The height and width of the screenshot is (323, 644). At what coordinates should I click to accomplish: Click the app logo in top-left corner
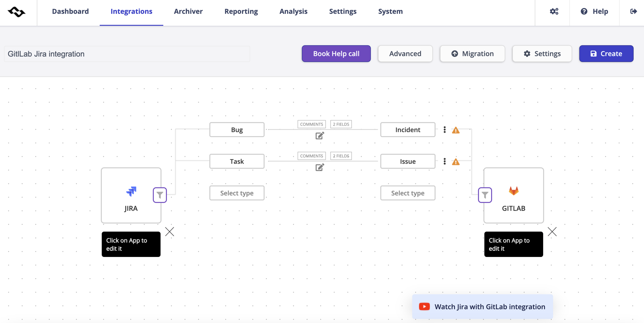[x=17, y=12]
